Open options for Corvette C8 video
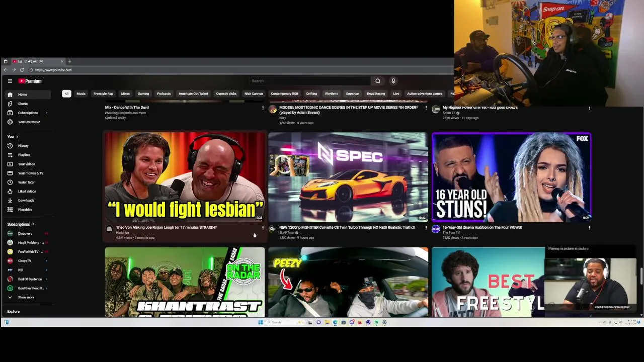The height and width of the screenshot is (362, 644). coord(426,228)
